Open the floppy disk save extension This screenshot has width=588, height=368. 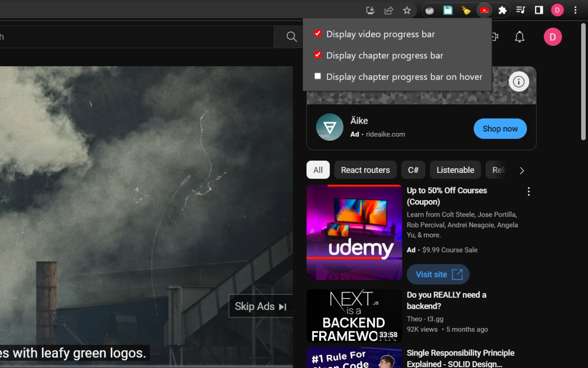(448, 10)
